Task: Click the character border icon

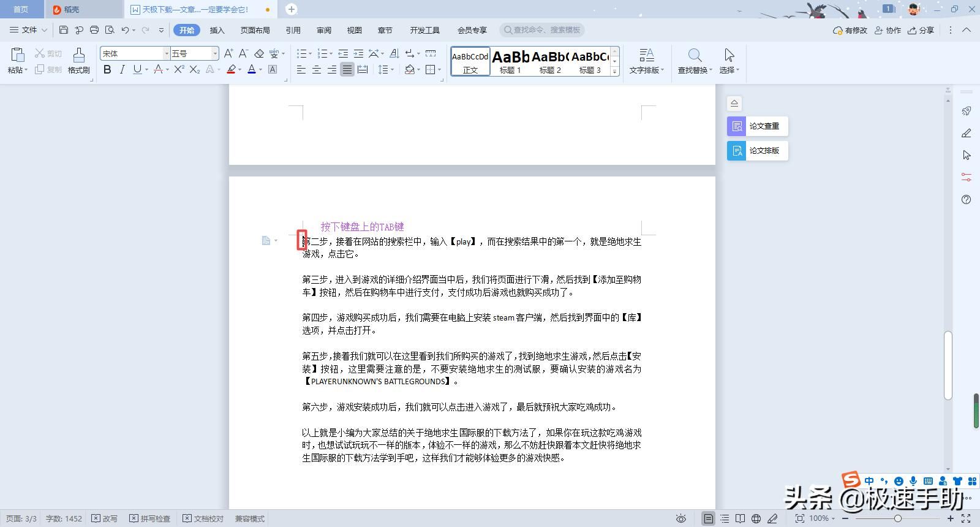Action: [273, 70]
